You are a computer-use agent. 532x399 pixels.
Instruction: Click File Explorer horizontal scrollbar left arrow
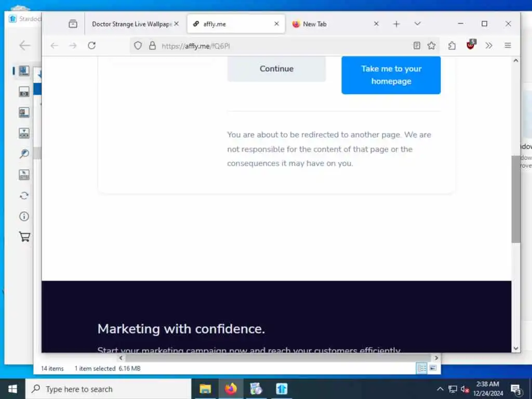[121, 357]
